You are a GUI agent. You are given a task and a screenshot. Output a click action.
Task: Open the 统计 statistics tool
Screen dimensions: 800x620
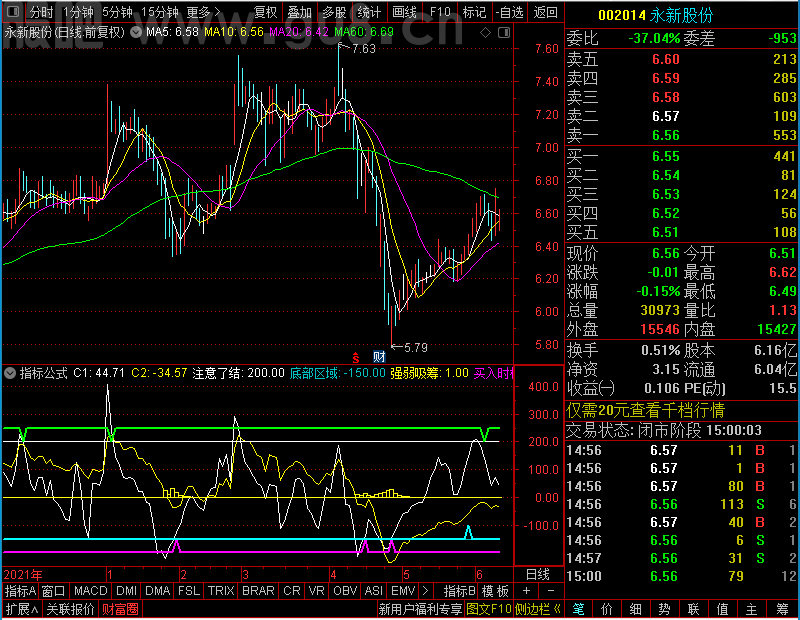[369, 12]
